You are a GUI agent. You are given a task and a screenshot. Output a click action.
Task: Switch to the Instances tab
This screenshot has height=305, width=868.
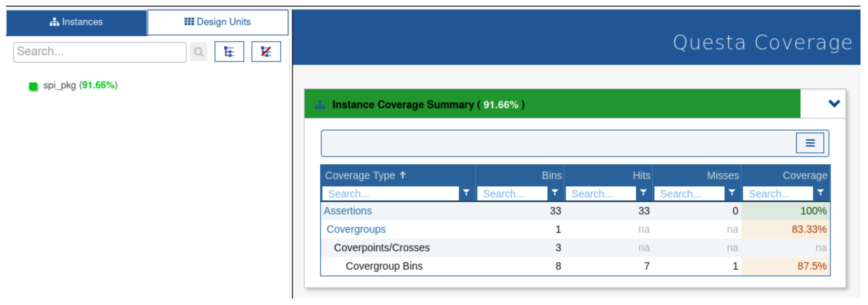(x=76, y=22)
